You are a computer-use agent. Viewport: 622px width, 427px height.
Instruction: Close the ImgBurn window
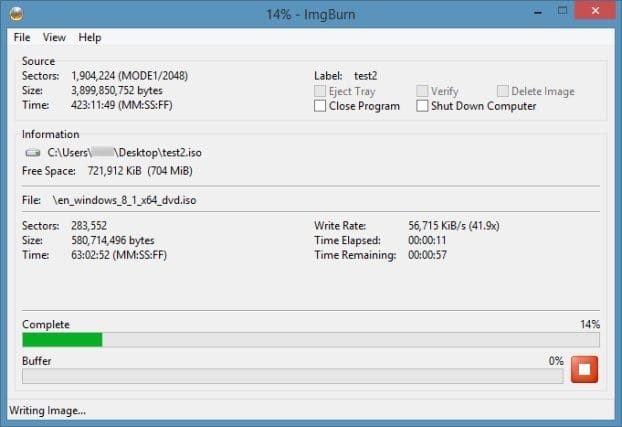click(x=595, y=11)
